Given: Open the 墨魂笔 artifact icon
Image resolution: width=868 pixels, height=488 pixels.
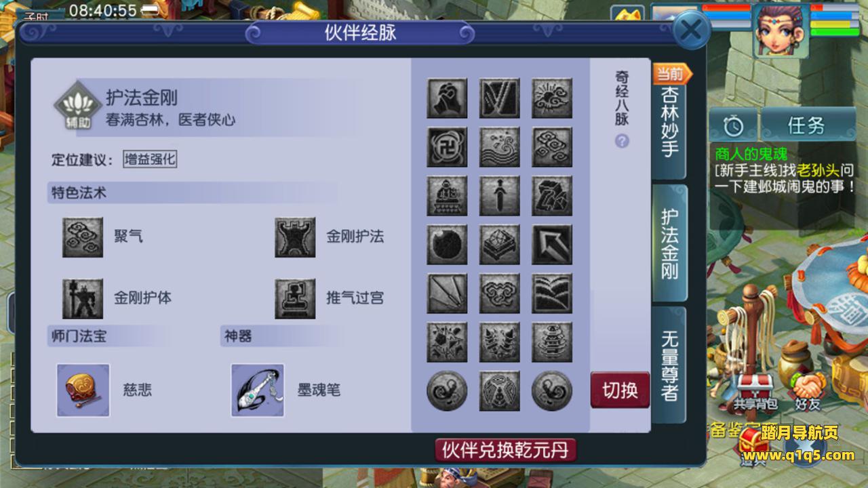Looking at the screenshot, I should point(258,390).
